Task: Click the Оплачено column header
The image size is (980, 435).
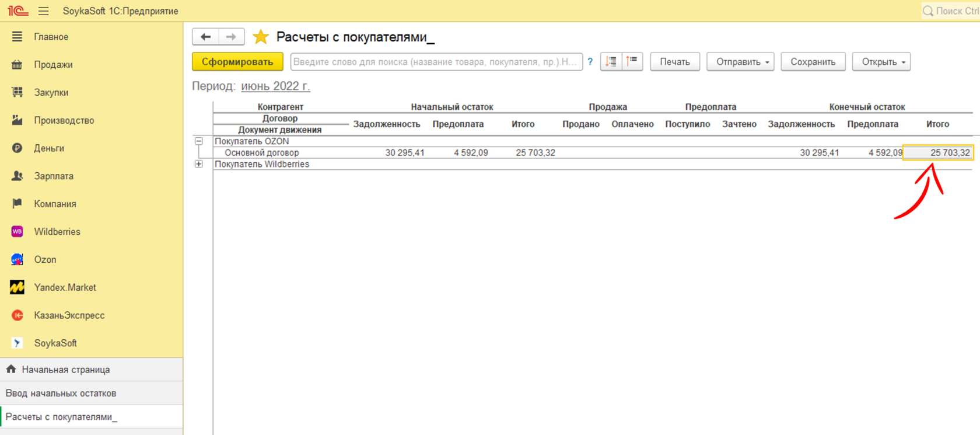Action: pyautogui.click(x=632, y=124)
